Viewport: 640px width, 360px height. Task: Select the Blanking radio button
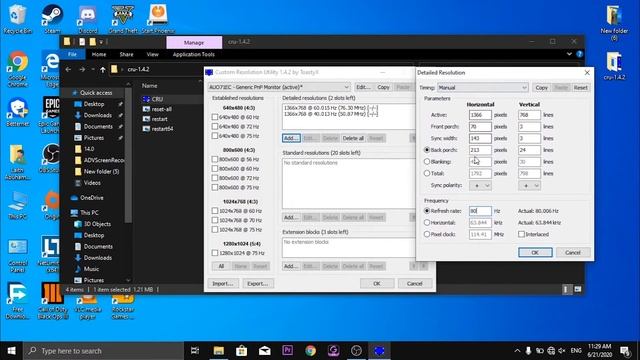point(427,162)
